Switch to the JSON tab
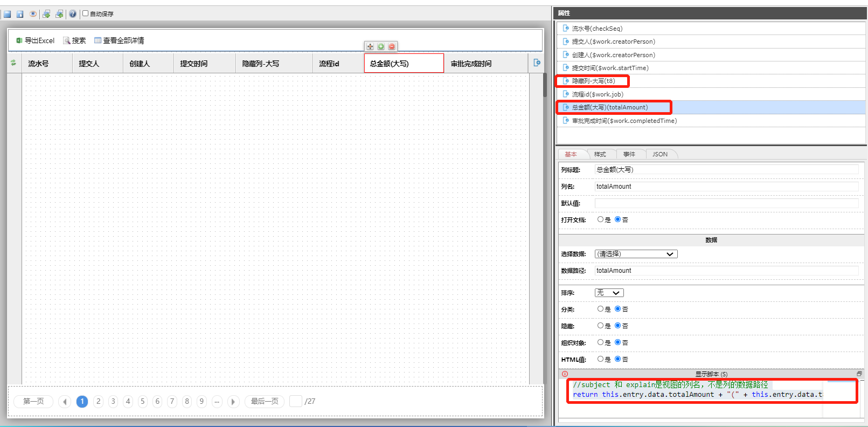The image size is (868, 427). click(660, 154)
